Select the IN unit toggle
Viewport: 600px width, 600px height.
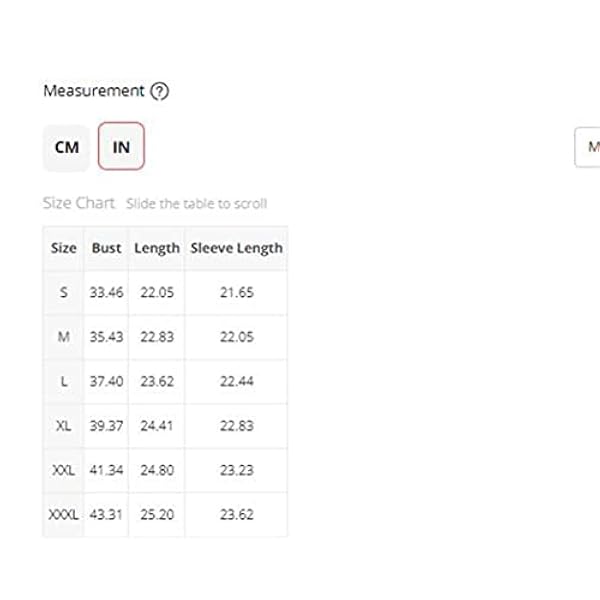(x=121, y=147)
